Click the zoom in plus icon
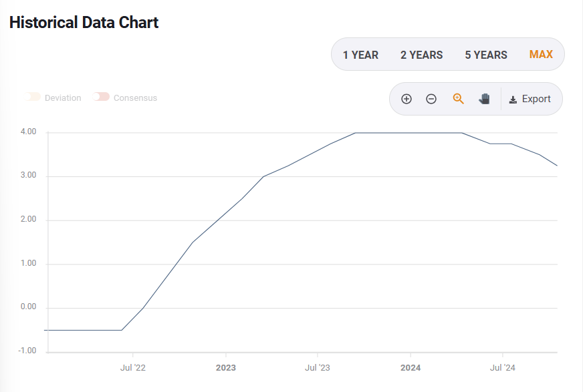This screenshot has width=583, height=392. coord(406,99)
